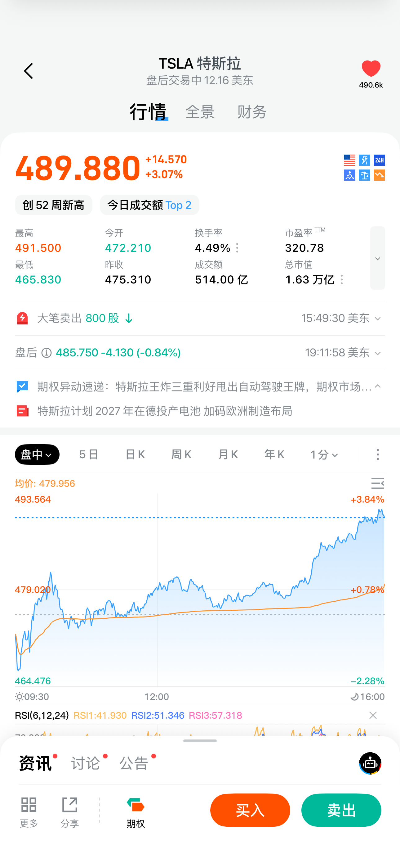The width and height of the screenshot is (400, 868).
Task: Tap the back arrow icon
Action: 29,71
